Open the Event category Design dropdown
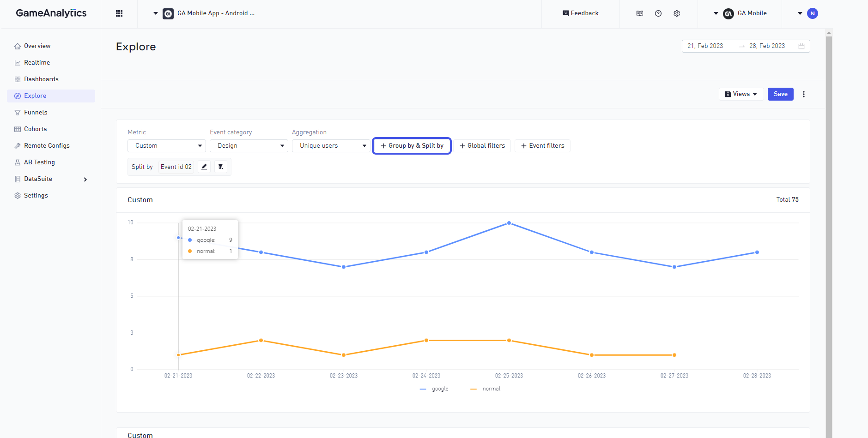The image size is (868, 438). click(249, 146)
